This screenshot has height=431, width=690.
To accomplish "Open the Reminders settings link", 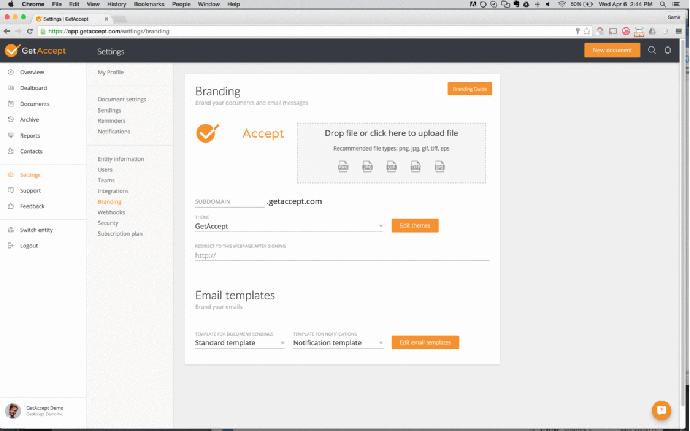I will (111, 121).
